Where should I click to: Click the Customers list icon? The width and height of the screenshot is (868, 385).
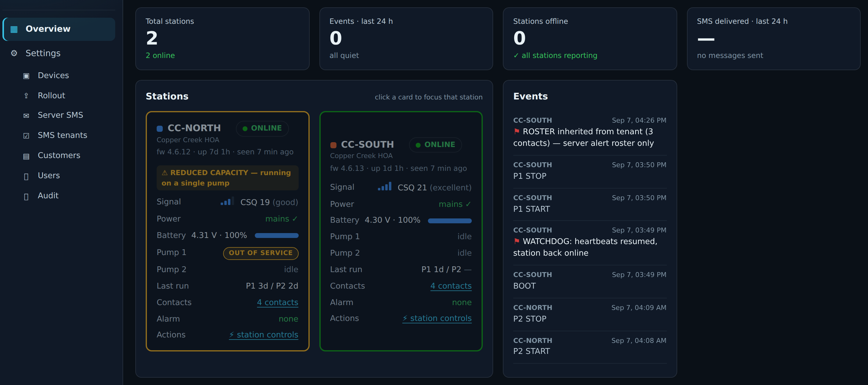(26, 156)
